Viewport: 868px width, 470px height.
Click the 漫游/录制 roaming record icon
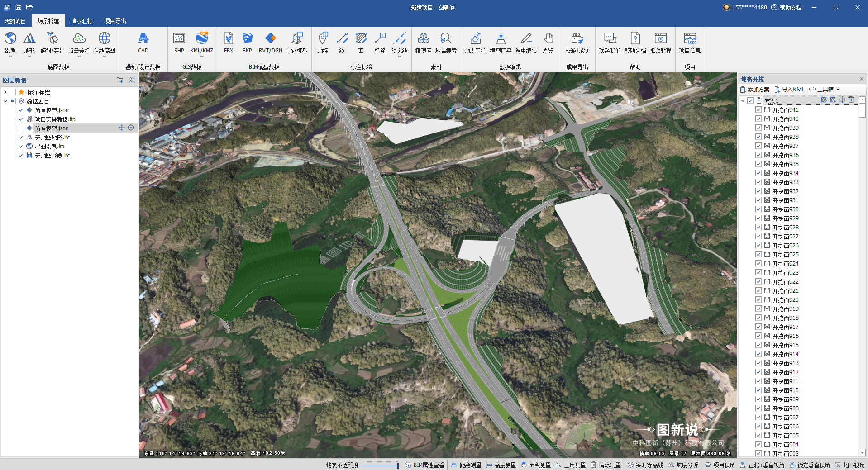[577, 43]
